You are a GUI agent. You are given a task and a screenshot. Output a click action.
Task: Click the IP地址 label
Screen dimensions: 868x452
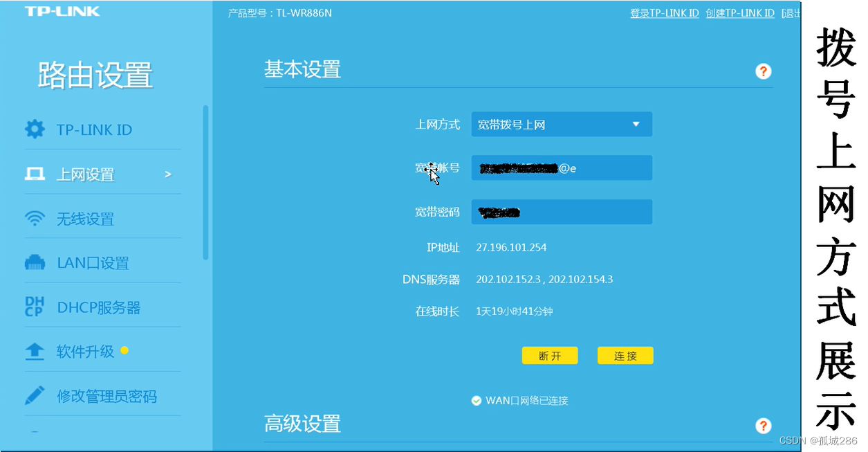click(443, 247)
